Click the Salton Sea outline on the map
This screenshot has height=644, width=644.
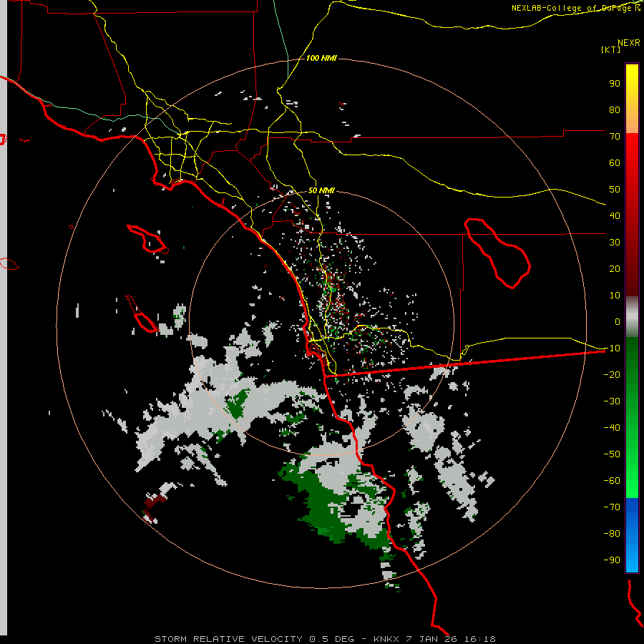pos(497,253)
